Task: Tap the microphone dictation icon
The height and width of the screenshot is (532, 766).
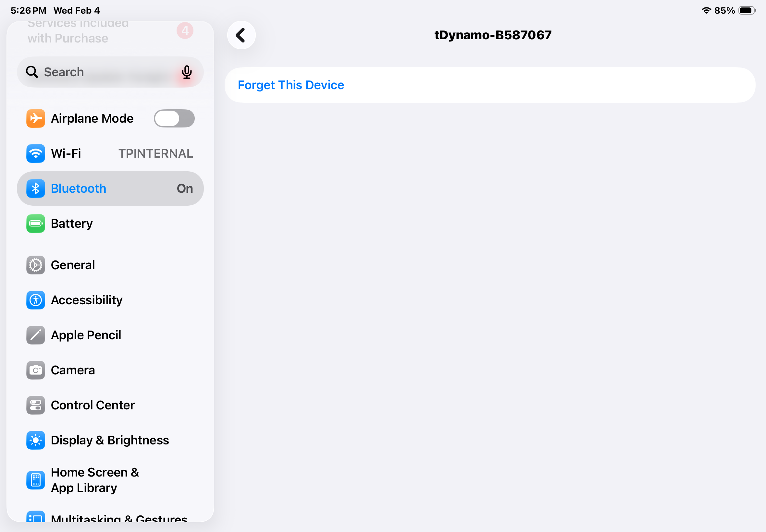Action: (x=187, y=72)
